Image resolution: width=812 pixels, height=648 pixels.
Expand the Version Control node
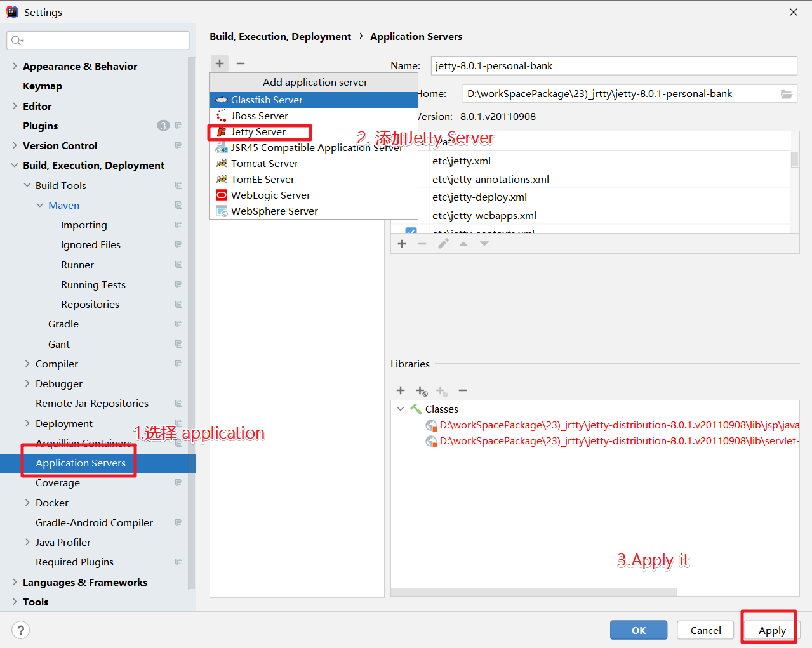click(15, 145)
